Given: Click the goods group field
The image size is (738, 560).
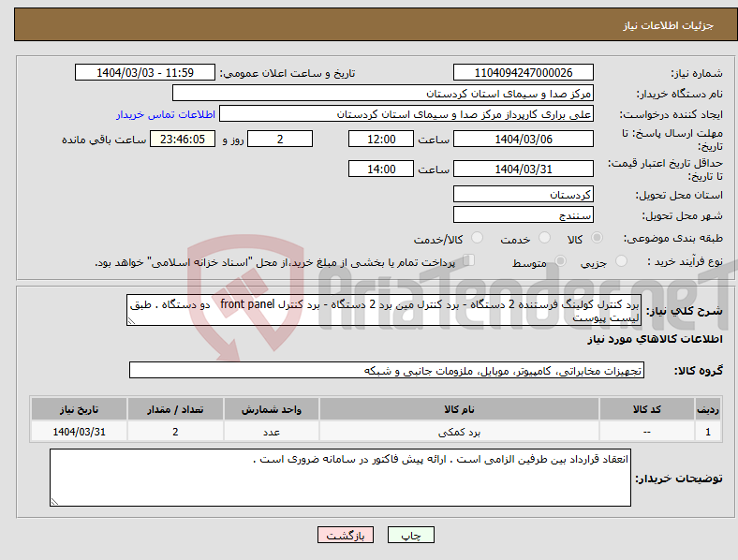Looking at the screenshot, I should coord(387,370).
